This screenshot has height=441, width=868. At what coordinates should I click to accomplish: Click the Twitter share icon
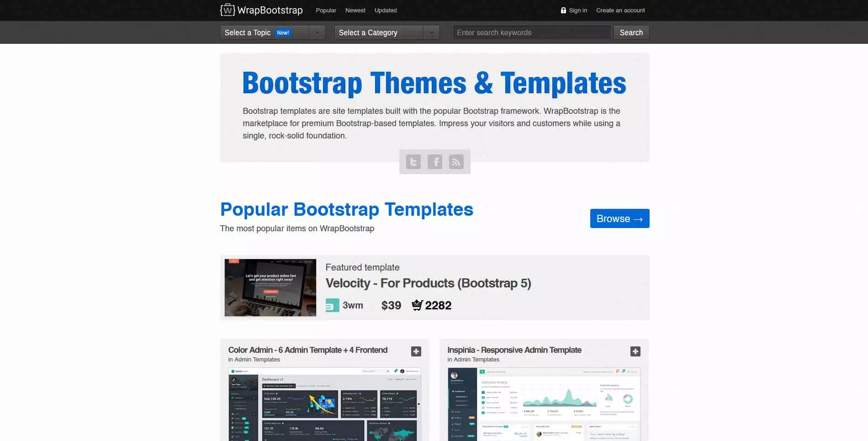(413, 161)
